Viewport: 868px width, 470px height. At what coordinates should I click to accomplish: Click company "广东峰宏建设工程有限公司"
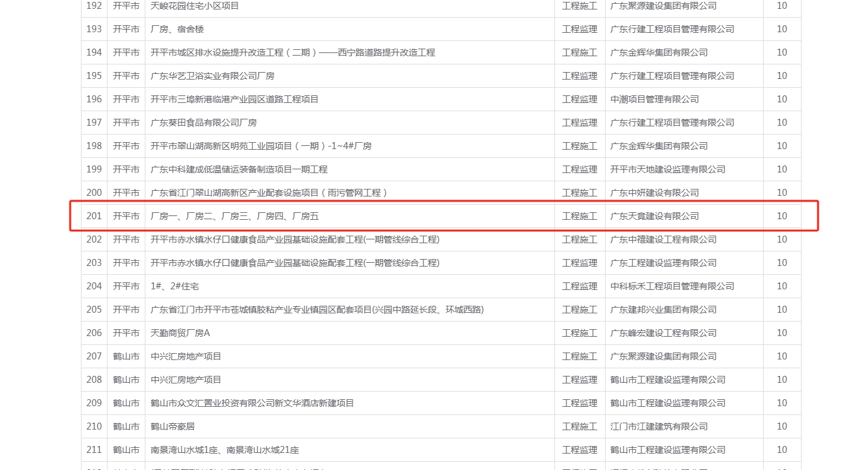pyautogui.click(x=663, y=333)
